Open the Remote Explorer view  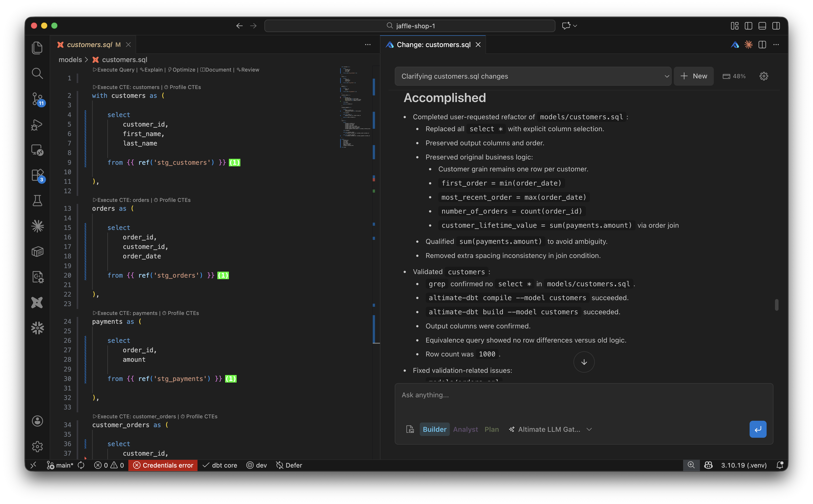37,150
